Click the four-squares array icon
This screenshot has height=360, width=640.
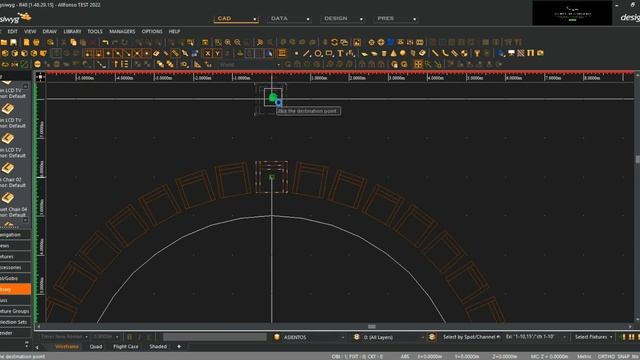coord(418,64)
